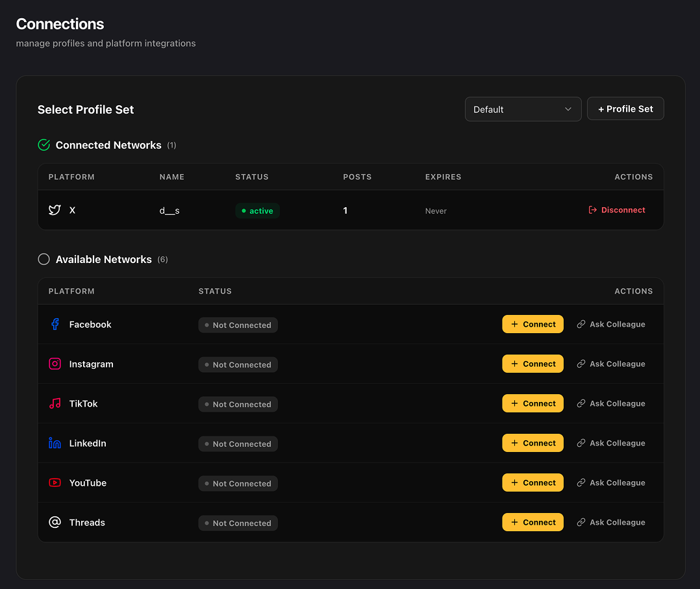700x589 pixels.
Task: Click the active status badge for X
Action: [x=258, y=210]
